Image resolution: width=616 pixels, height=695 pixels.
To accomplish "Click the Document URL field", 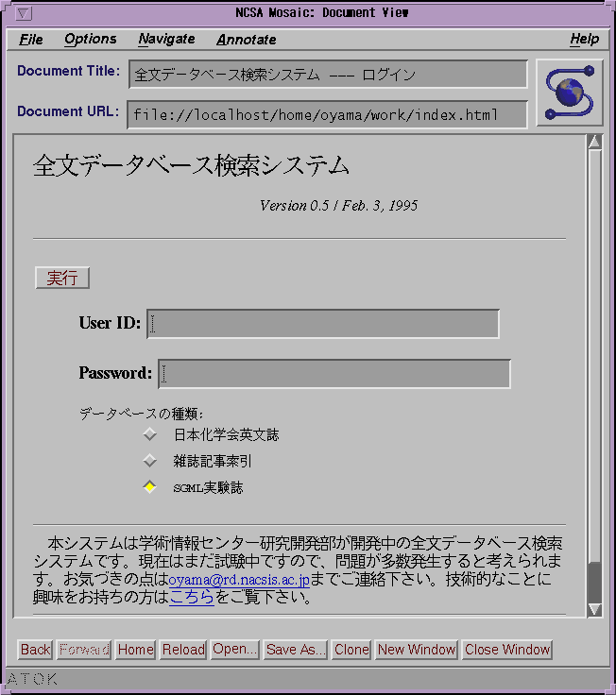I will tap(327, 115).
